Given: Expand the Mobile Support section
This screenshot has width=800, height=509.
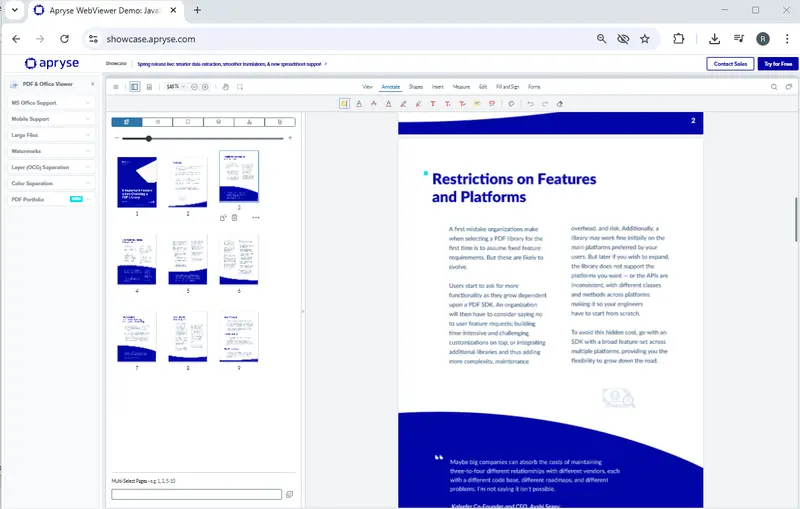Looking at the screenshot, I should click(x=51, y=119).
